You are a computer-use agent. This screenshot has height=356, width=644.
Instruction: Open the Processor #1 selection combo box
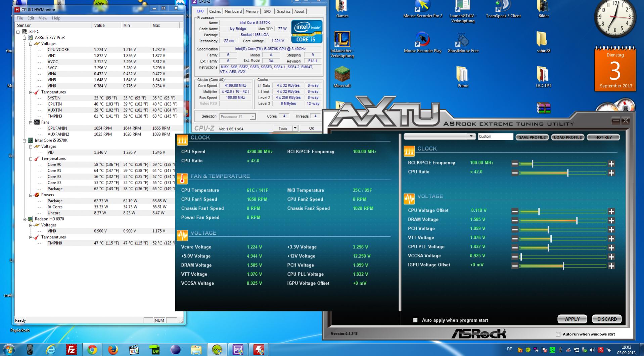point(237,117)
